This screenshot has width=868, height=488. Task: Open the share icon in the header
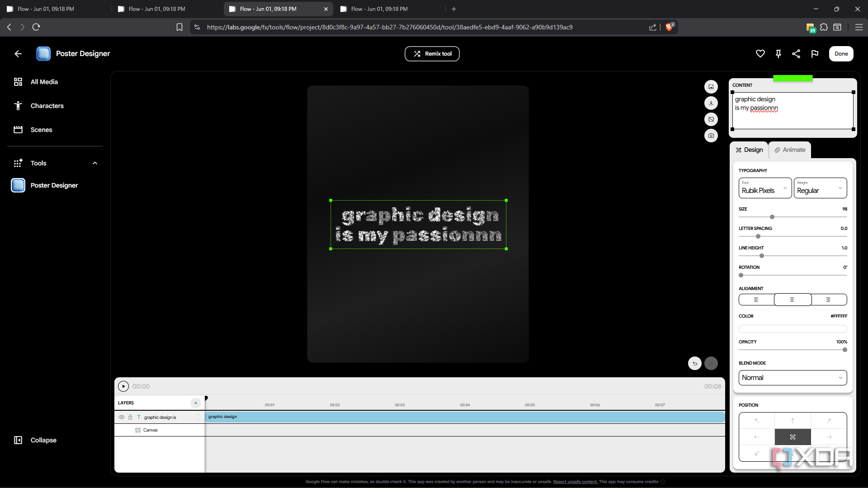tap(796, 54)
